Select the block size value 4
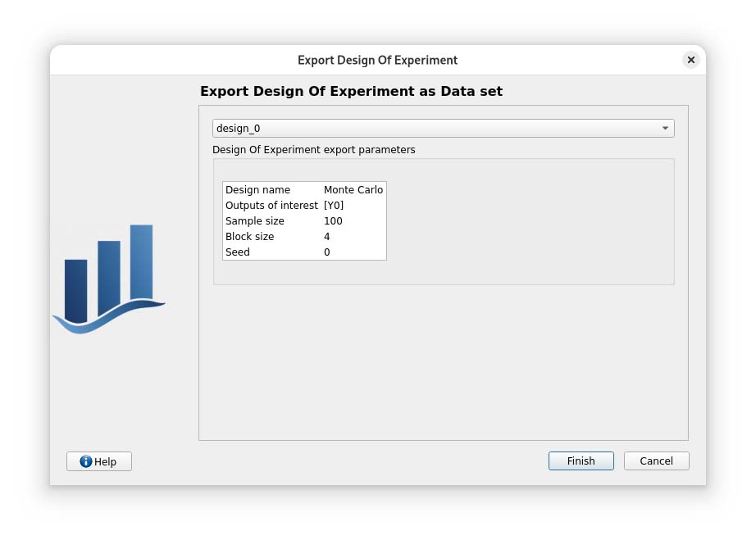The image size is (756, 540). (327, 237)
